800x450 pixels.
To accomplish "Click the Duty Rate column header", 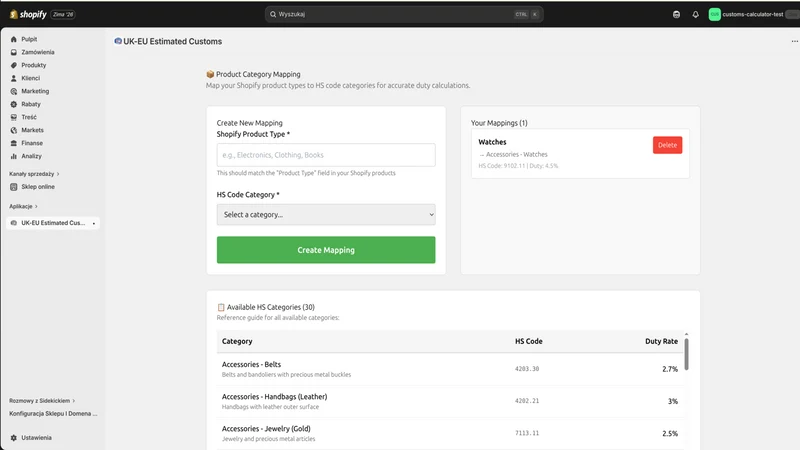I will tap(661, 341).
